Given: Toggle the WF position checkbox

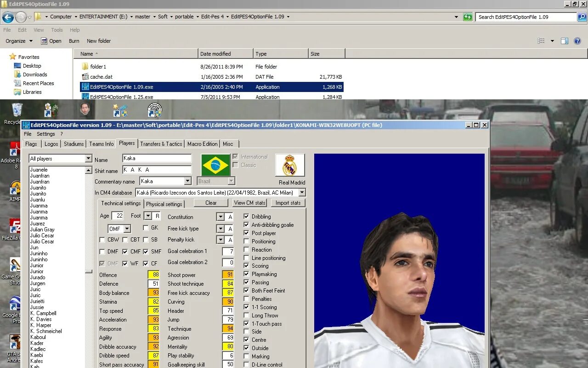Looking at the screenshot, I should [x=125, y=264].
